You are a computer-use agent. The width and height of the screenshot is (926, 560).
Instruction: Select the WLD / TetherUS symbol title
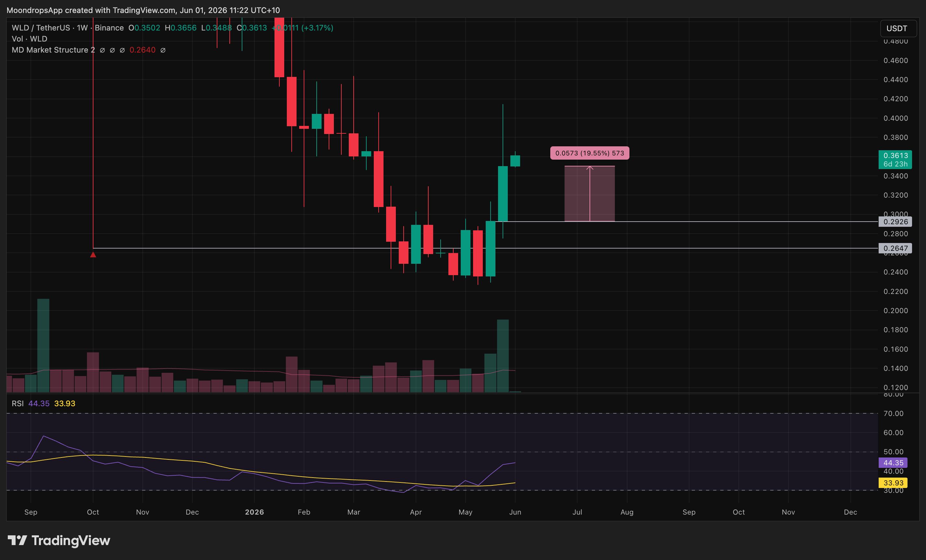[x=41, y=28]
